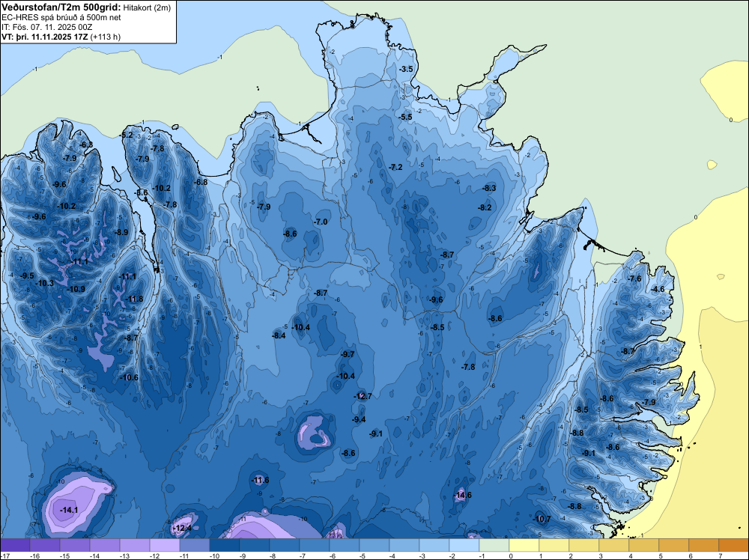Click the forecast offset '(+113 h)'

(105, 37)
